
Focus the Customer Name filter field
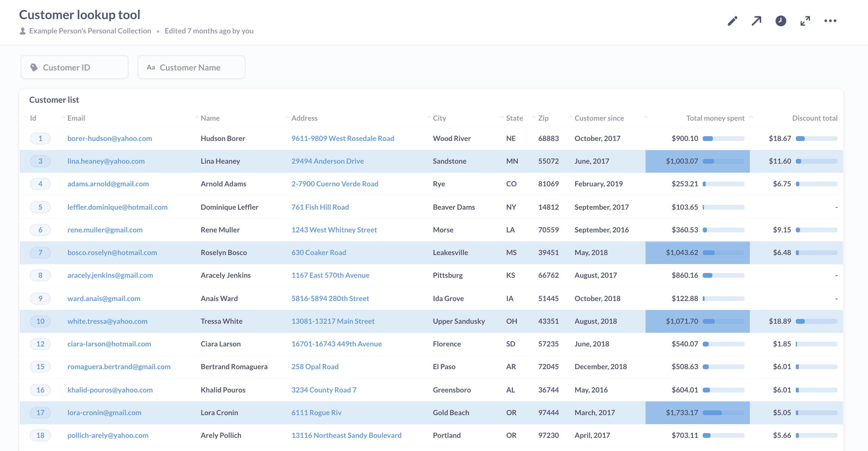pos(191,68)
